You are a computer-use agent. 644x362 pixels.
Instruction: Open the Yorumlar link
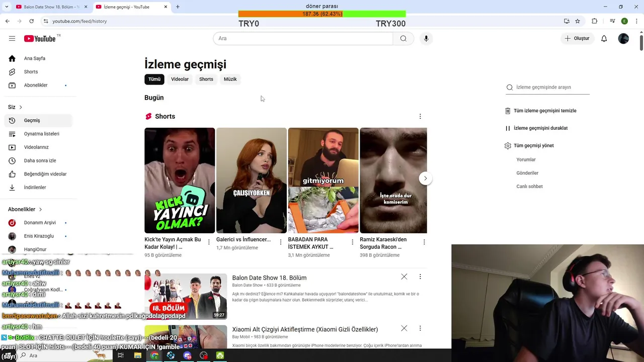(x=526, y=160)
